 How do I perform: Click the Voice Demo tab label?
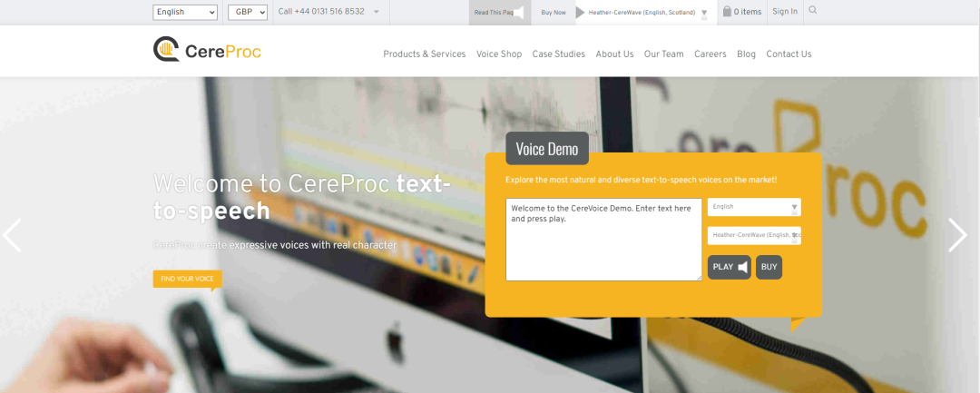pos(547,149)
